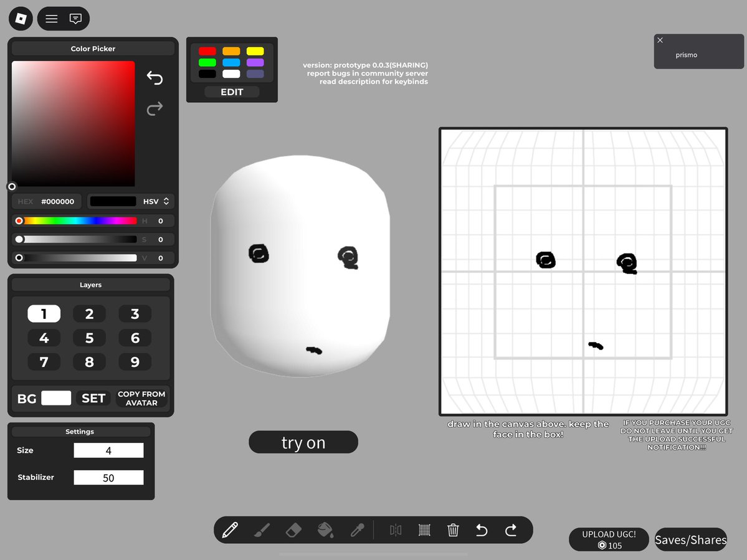The image size is (747, 560).
Task: Open the HSV color mode dropdown
Action: coord(156,201)
